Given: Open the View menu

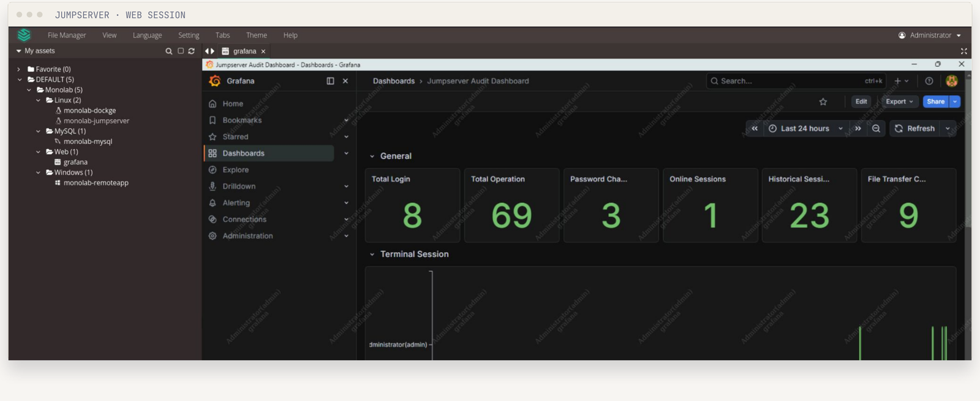Looking at the screenshot, I should (x=110, y=36).
